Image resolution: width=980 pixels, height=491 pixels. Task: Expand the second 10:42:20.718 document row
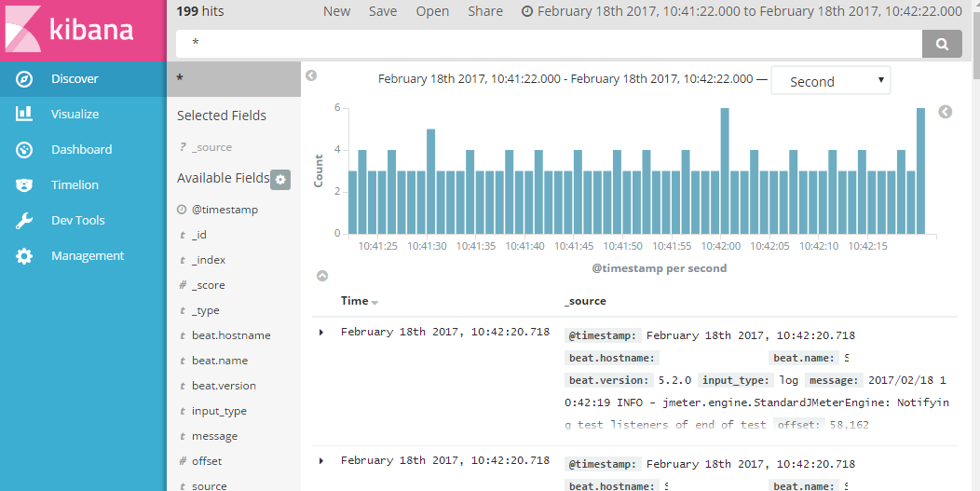321,461
